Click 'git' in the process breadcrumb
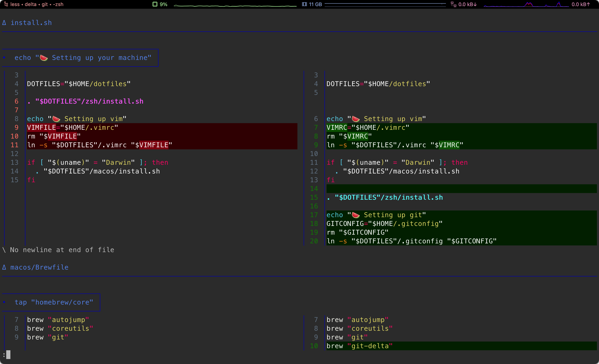599x364 pixels. tap(45, 4)
